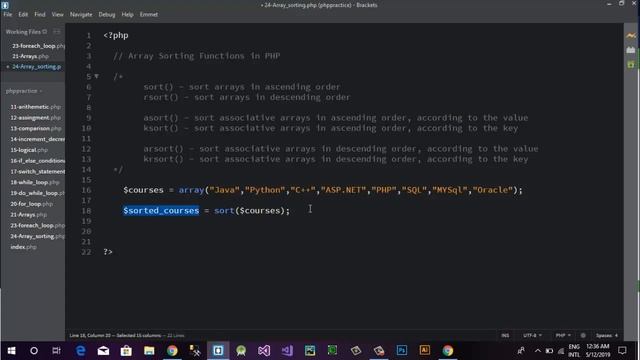Select 24-Array_sorting in Working Files list

pyautogui.click(x=36, y=67)
